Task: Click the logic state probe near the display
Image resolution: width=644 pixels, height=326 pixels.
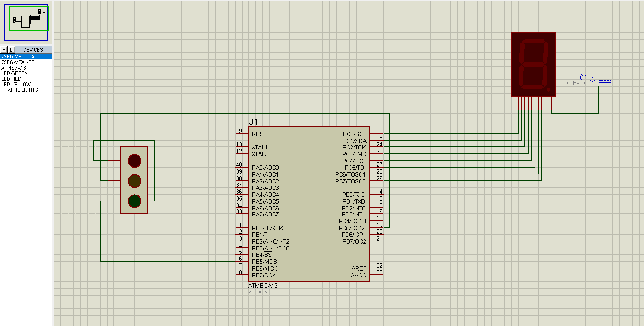Action: tap(592, 80)
